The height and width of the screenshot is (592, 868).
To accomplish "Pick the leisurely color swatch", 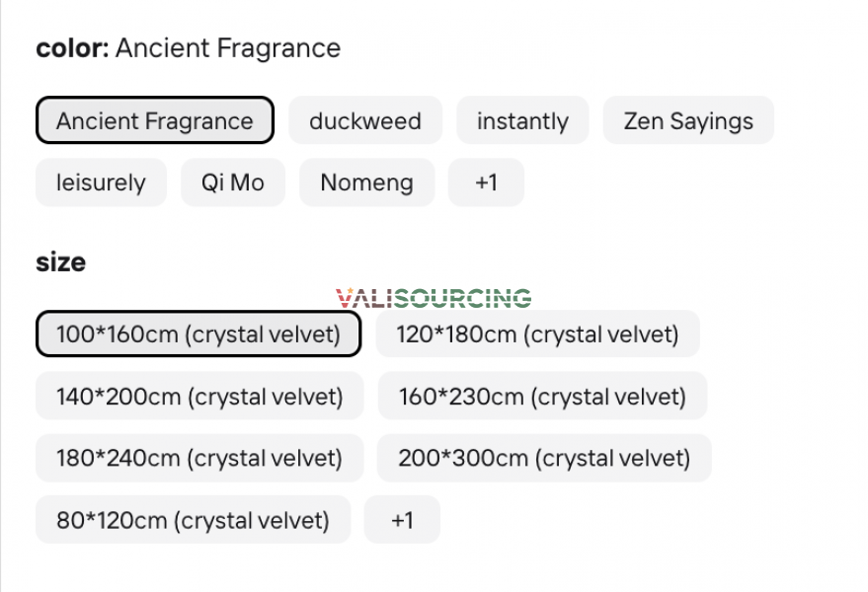I will coord(101,182).
